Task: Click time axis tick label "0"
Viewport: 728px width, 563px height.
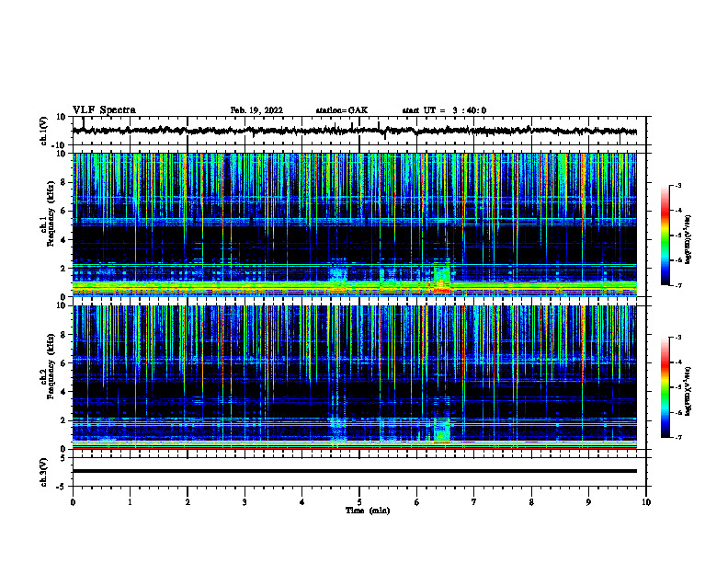Action: [73, 502]
